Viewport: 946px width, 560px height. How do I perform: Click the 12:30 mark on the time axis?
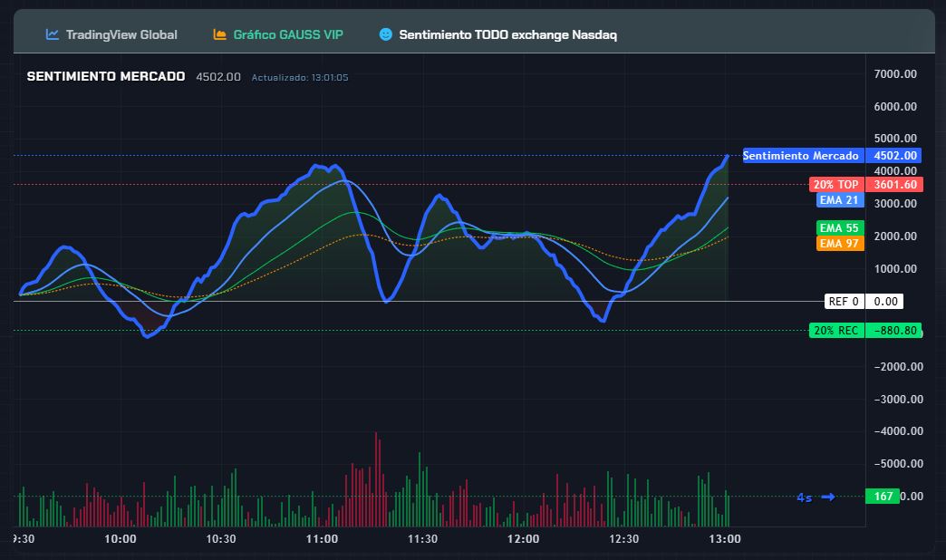[624, 538]
